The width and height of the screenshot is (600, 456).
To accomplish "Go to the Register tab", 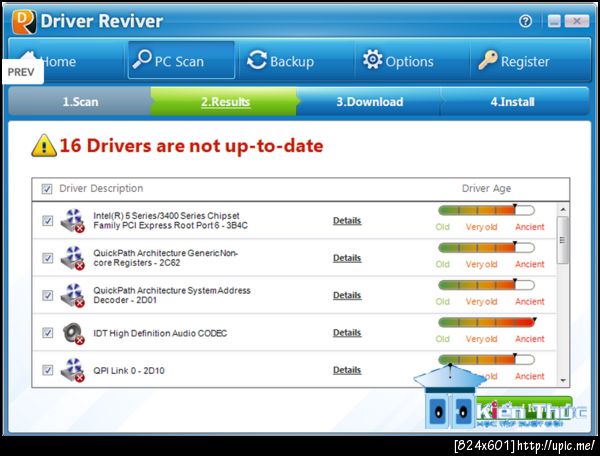I will (530, 60).
